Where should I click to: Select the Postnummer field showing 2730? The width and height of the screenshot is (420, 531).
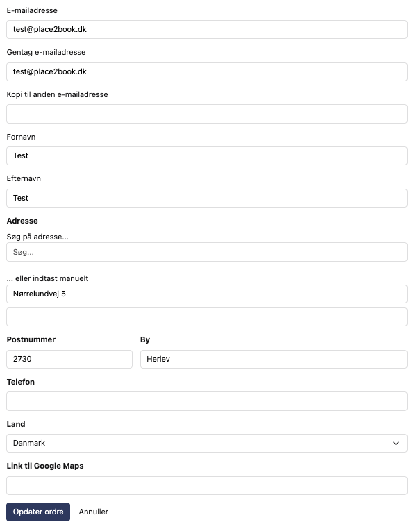coord(69,359)
